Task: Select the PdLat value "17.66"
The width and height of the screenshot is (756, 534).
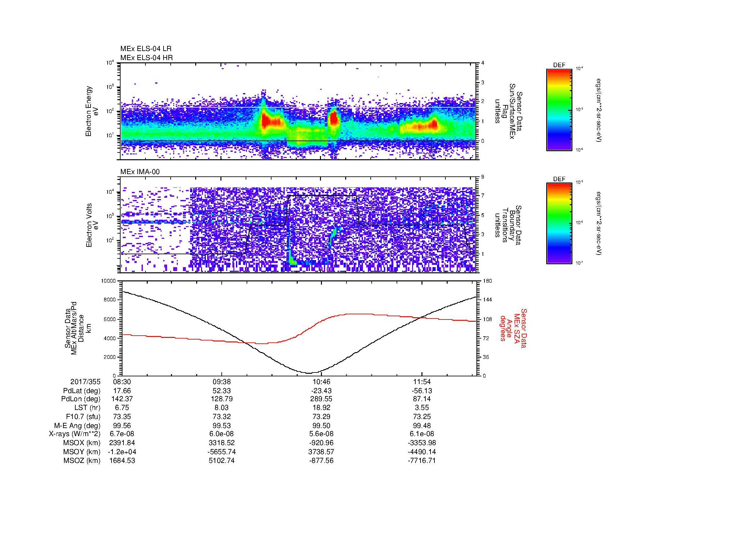Action: [x=122, y=391]
